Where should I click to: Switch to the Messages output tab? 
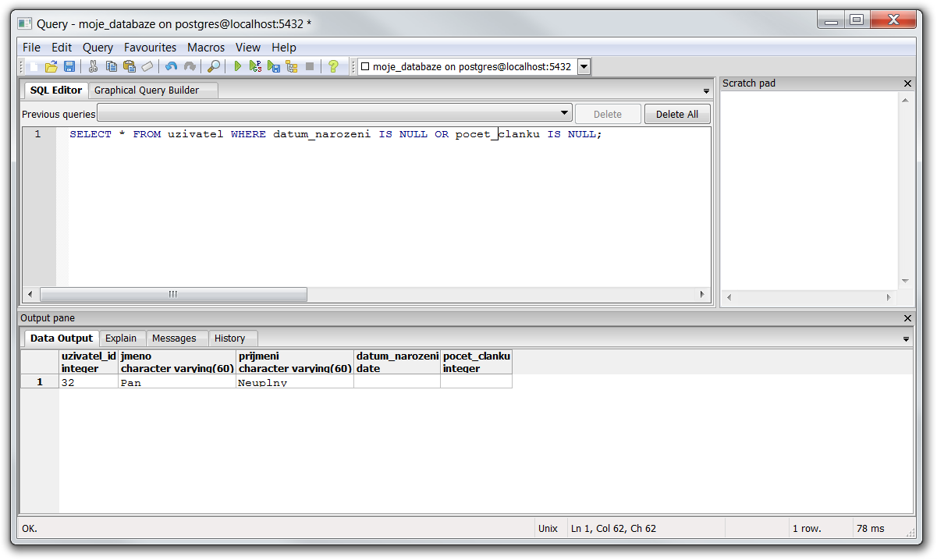point(174,338)
